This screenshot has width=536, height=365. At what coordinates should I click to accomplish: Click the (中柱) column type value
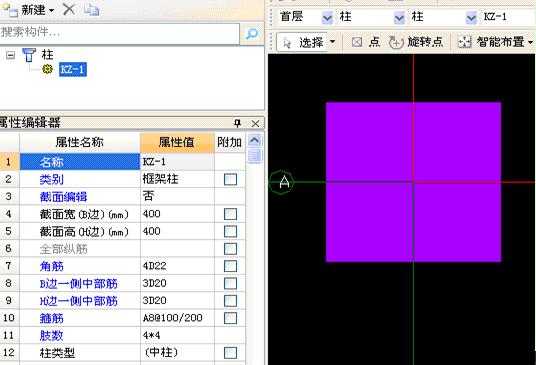point(177,352)
